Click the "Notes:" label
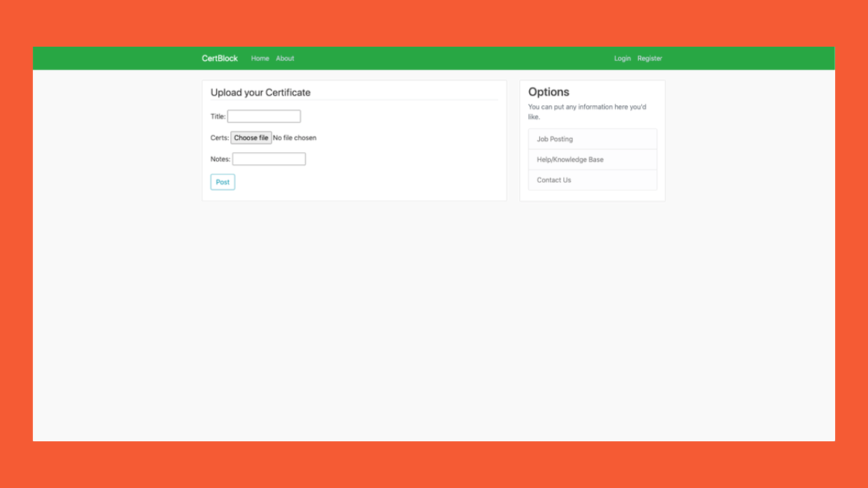 (220, 159)
